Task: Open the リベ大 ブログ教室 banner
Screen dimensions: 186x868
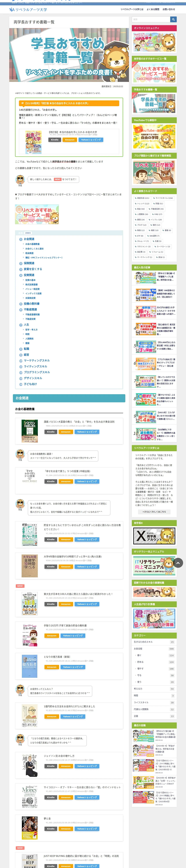Action: click(x=154, y=172)
